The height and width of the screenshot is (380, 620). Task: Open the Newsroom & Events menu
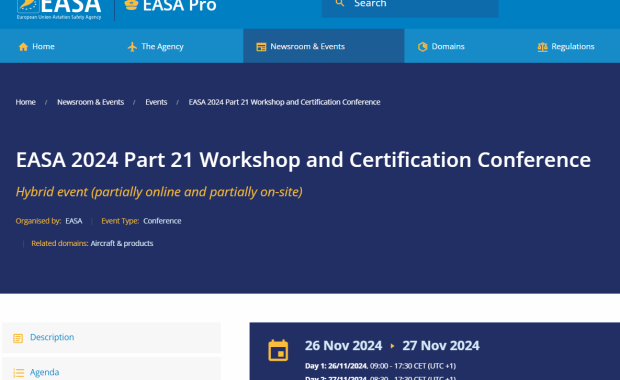(x=323, y=46)
